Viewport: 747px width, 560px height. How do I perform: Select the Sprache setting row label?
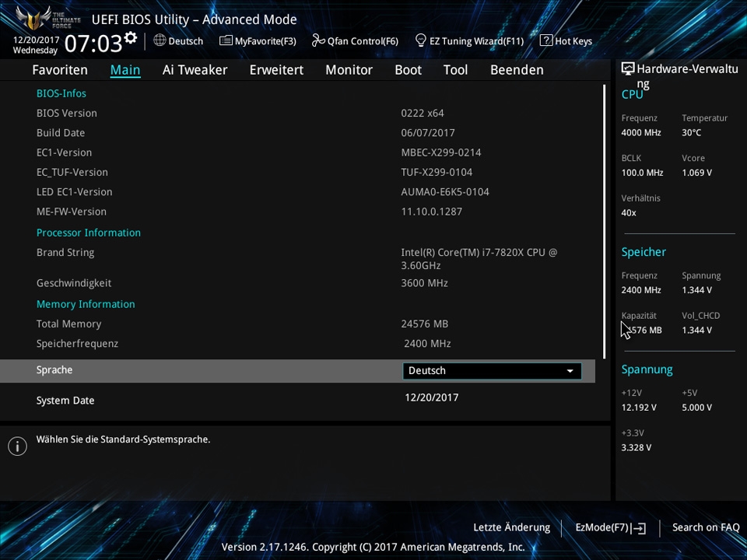(54, 370)
